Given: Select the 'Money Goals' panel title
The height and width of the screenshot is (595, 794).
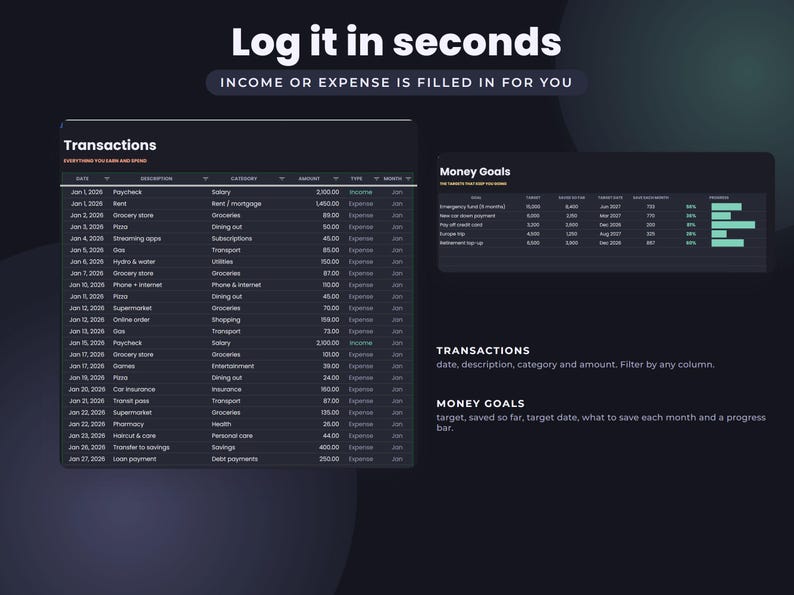Looking at the screenshot, I should coord(475,172).
